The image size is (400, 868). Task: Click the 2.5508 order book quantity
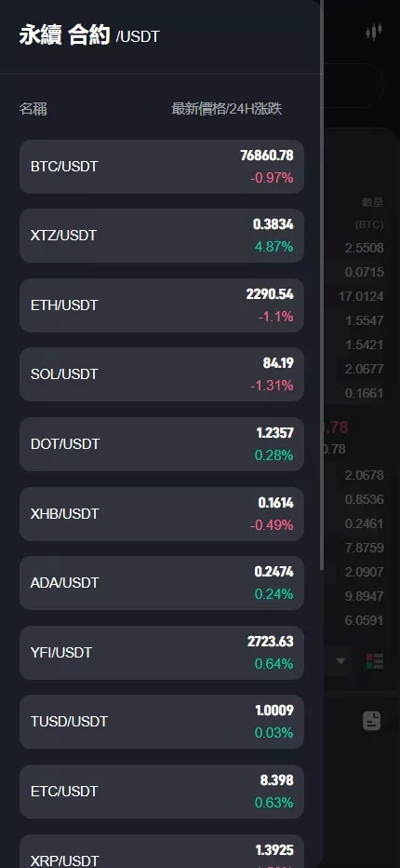point(364,248)
